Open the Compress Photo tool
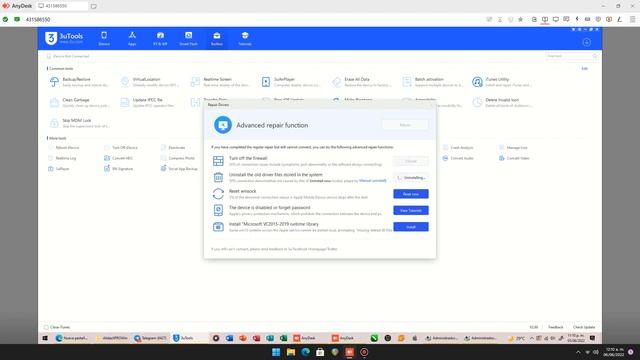 [x=178, y=158]
